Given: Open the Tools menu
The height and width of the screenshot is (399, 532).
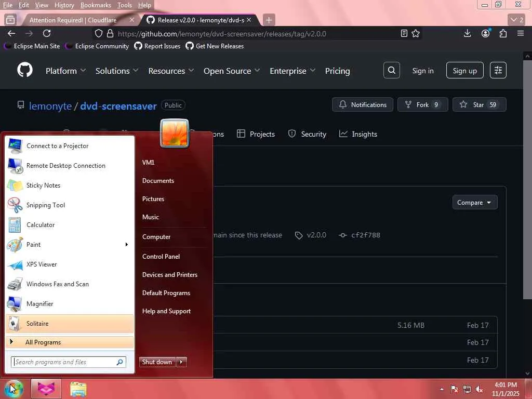Looking at the screenshot, I should [x=124, y=5].
